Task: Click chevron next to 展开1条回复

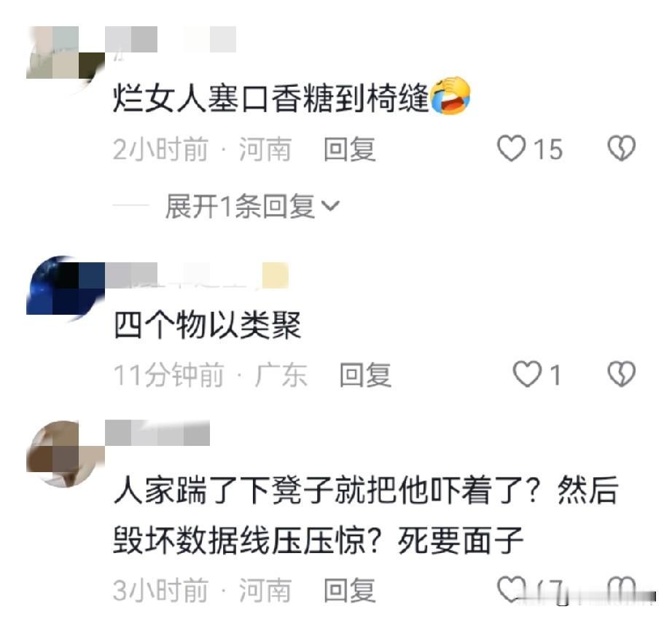Action: pos(330,206)
